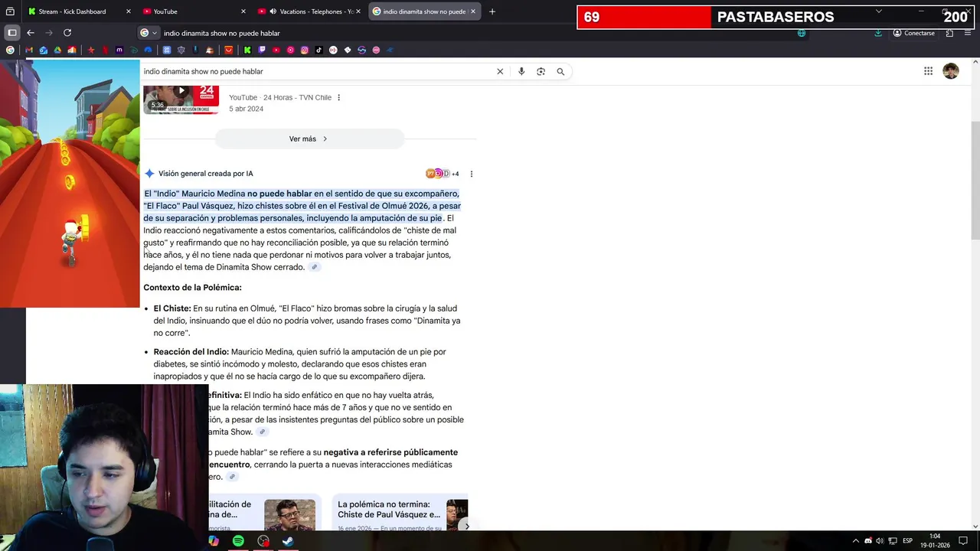
Task: Expand results with Ver más
Action: [x=309, y=139]
